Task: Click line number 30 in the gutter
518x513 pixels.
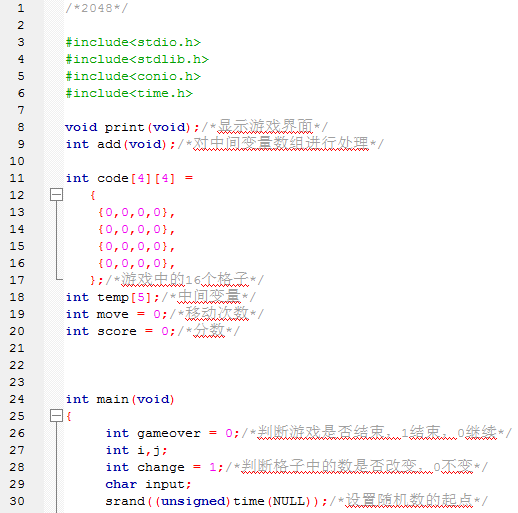Action: tap(17, 501)
